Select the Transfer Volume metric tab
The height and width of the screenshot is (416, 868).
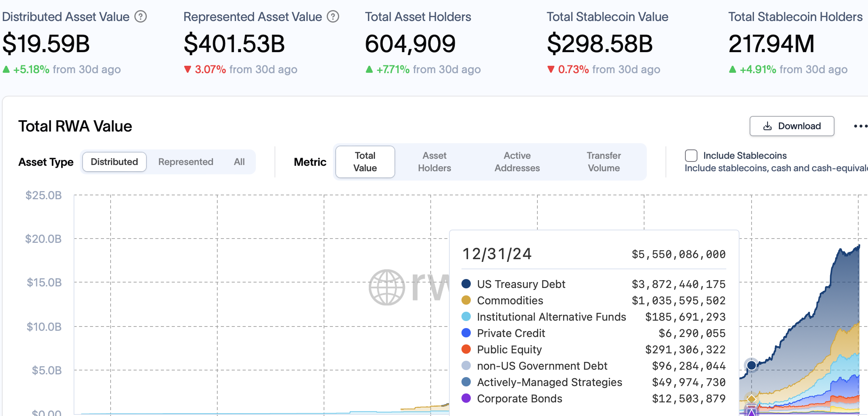coord(603,162)
